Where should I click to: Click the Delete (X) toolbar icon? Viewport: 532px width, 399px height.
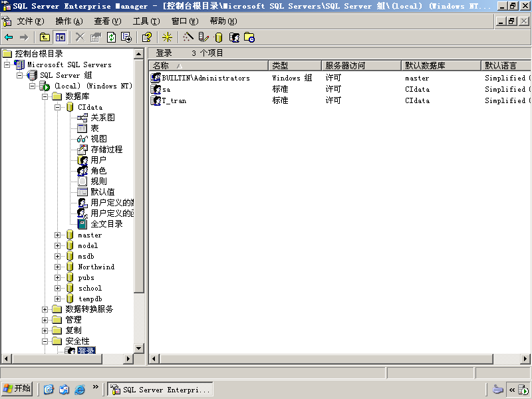coord(80,37)
